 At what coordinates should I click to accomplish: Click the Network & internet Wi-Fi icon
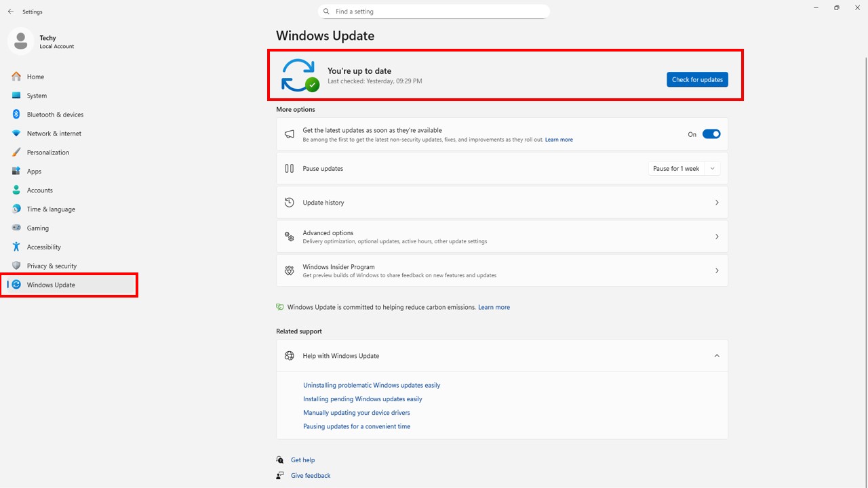[x=16, y=134]
